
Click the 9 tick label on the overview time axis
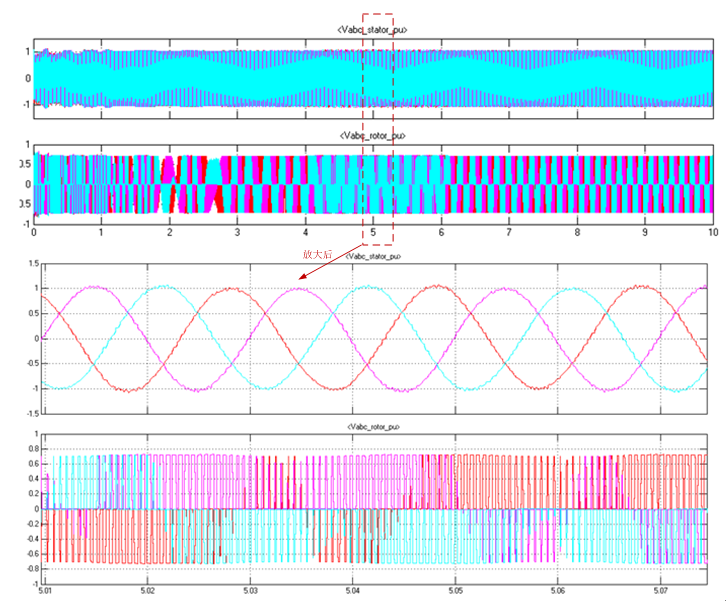click(645, 232)
